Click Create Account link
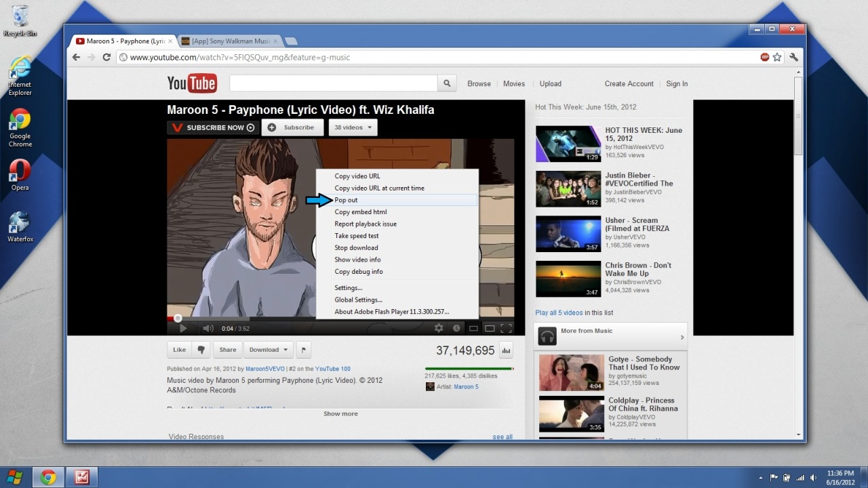868x488 pixels. click(x=629, y=84)
